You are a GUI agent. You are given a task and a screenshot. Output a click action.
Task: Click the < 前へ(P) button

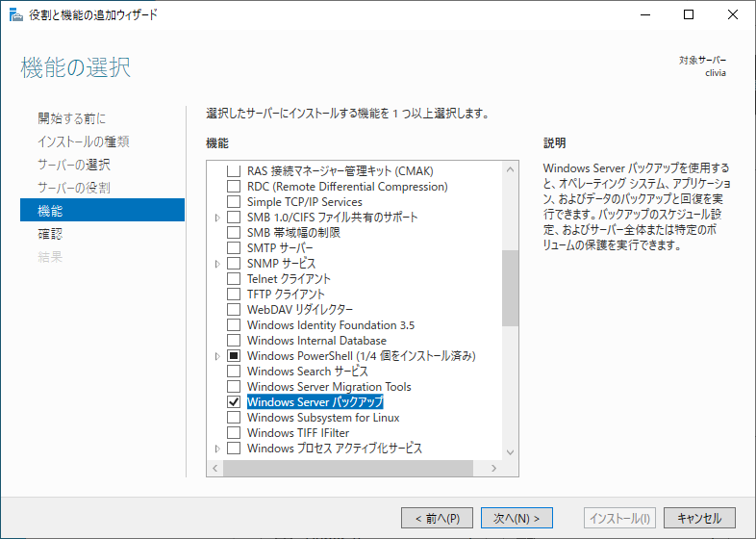[437, 518]
